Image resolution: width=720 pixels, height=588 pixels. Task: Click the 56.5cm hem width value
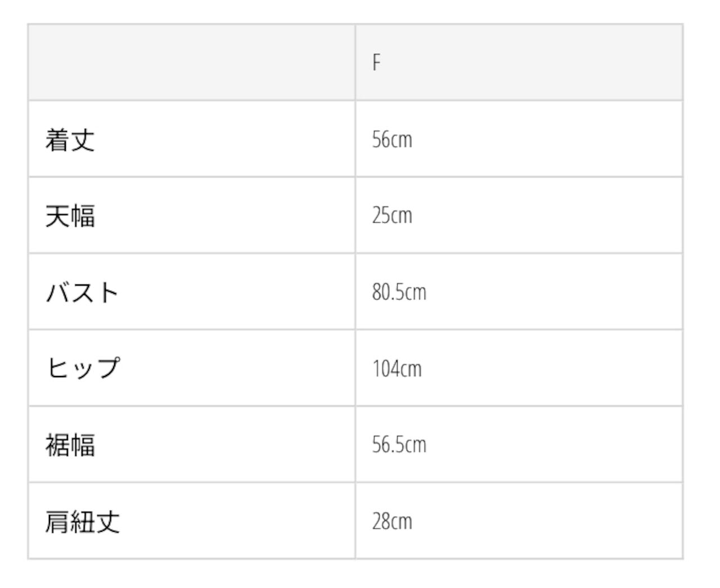(x=399, y=445)
